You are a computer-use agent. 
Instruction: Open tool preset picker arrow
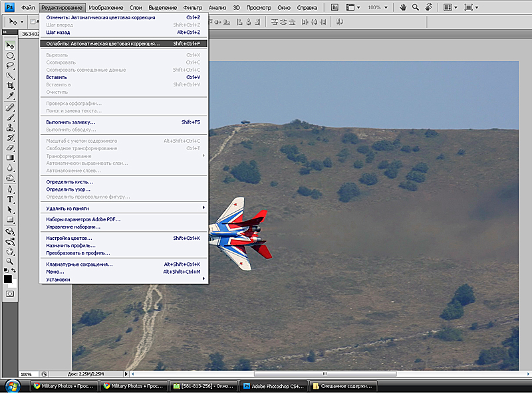(22, 22)
